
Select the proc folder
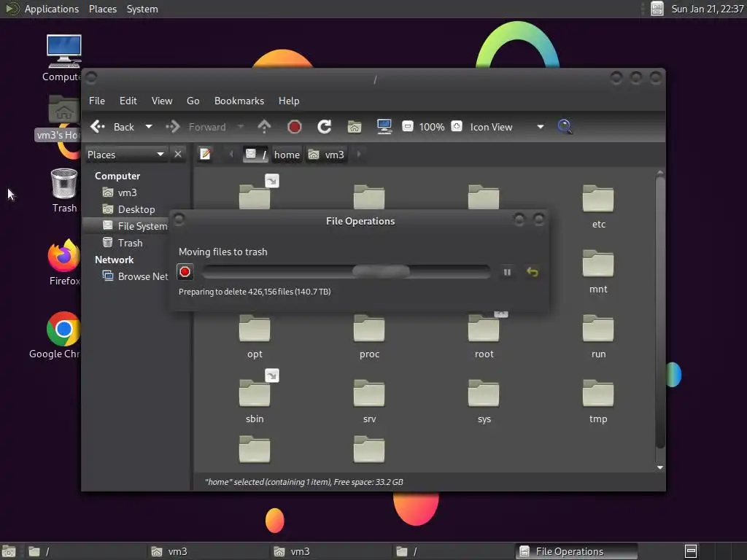pos(369,335)
